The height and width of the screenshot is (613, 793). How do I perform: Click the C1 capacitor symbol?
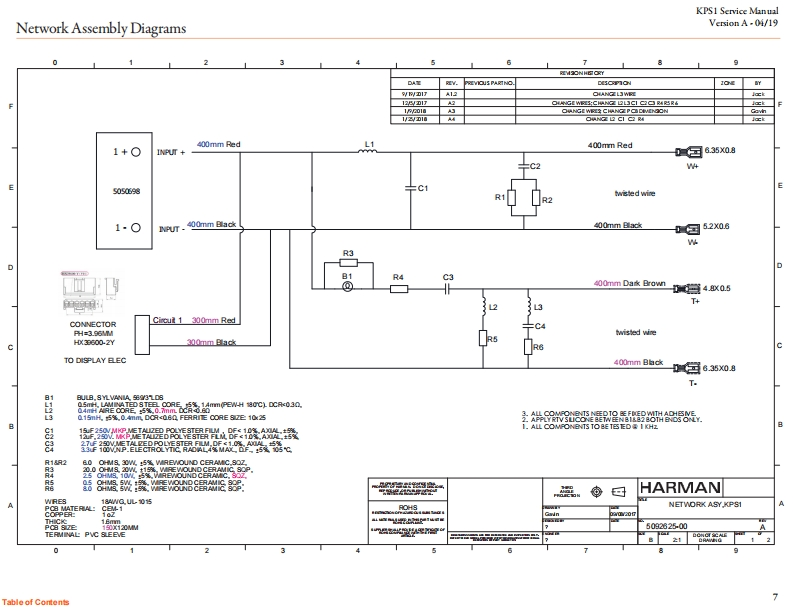coord(408,187)
